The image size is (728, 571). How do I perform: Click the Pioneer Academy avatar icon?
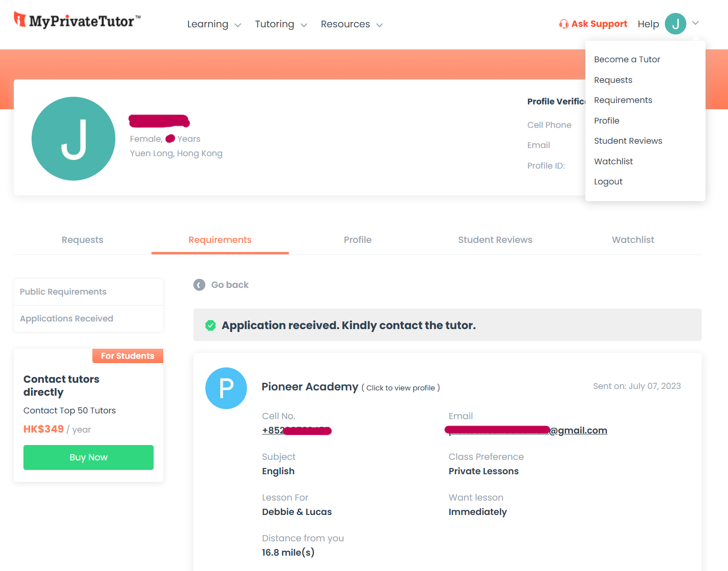[x=226, y=388]
